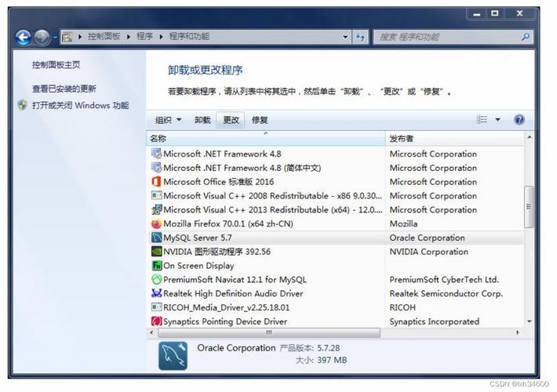Open help with the blue question mark
Screen dimensions: 557x392
(519, 120)
